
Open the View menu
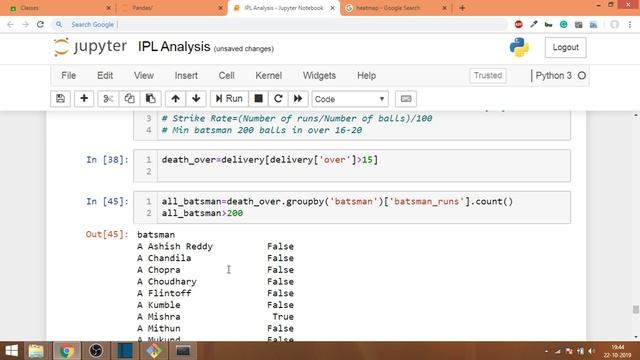144,76
